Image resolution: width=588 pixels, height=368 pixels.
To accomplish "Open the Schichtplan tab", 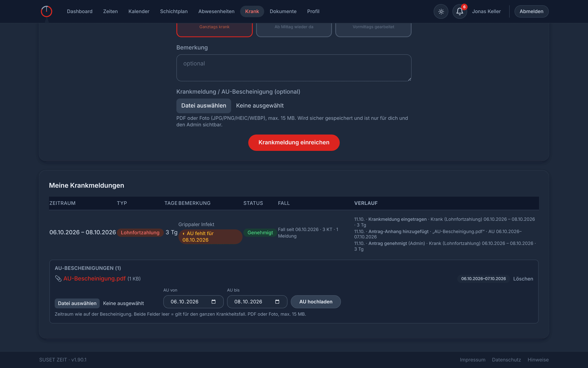I will (x=174, y=11).
